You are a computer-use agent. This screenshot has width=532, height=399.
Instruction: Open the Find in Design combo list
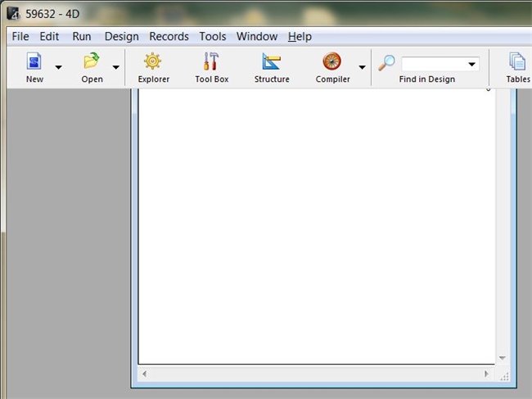(x=471, y=64)
